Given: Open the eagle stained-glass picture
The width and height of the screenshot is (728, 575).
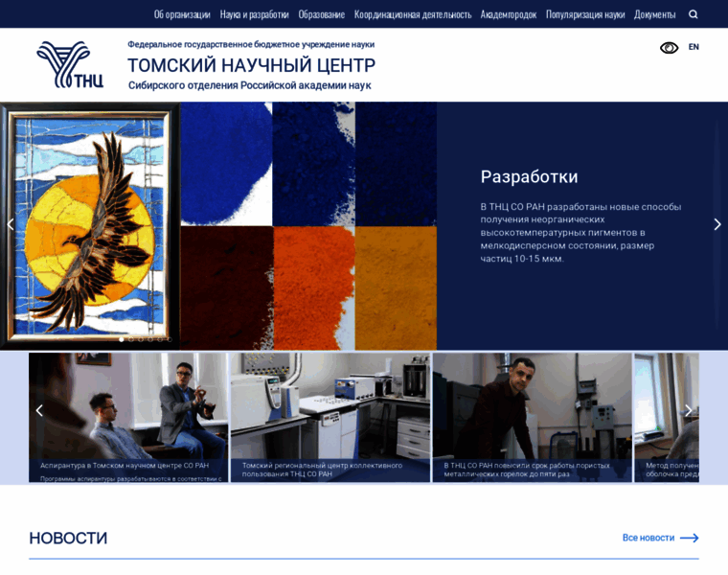Looking at the screenshot, I should tap(90, 226).
